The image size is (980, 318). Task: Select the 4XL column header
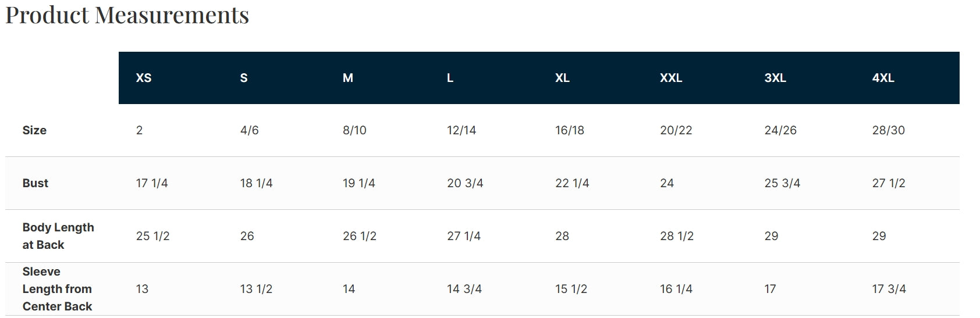tap(883, 78)
